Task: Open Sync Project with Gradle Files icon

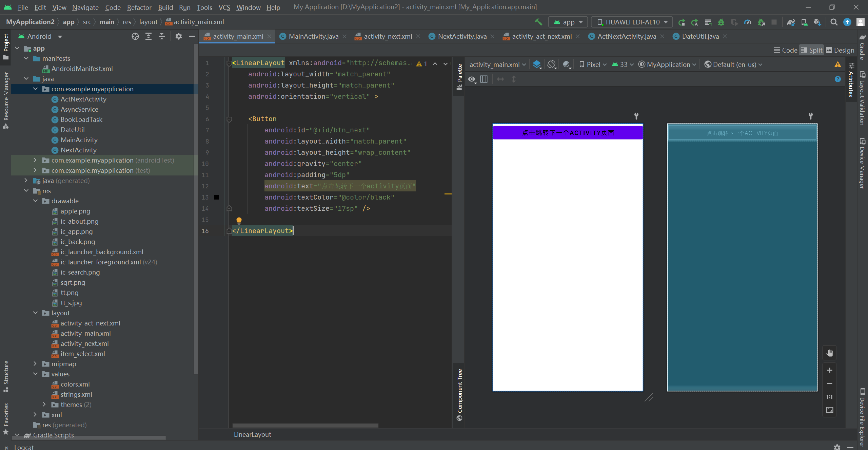Action: pos(791,22)
